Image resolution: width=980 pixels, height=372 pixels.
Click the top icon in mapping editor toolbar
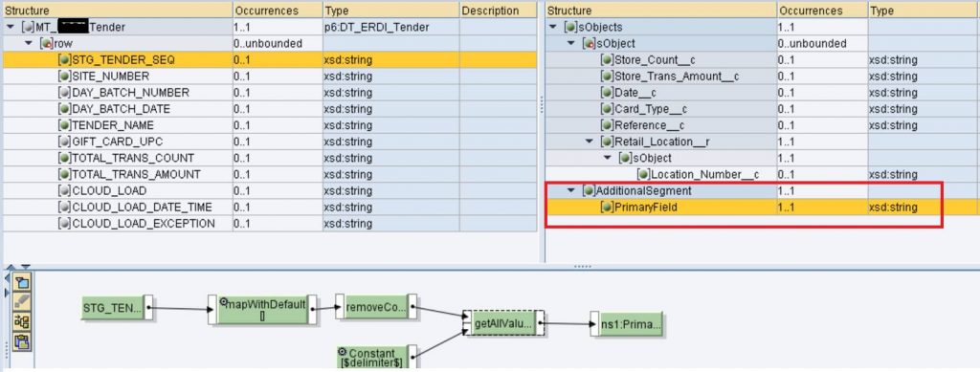(x=22, y=283)
